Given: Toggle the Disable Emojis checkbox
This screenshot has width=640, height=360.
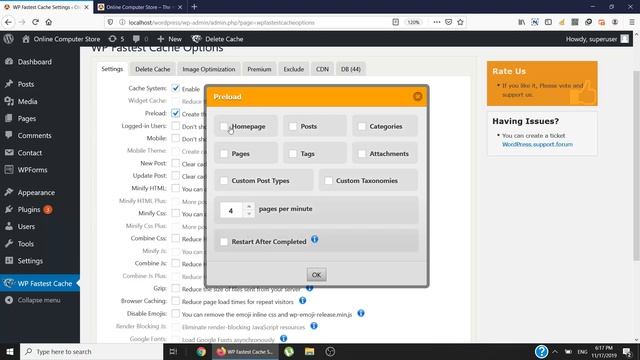Looking at the screenshot, I should [176, 314].
